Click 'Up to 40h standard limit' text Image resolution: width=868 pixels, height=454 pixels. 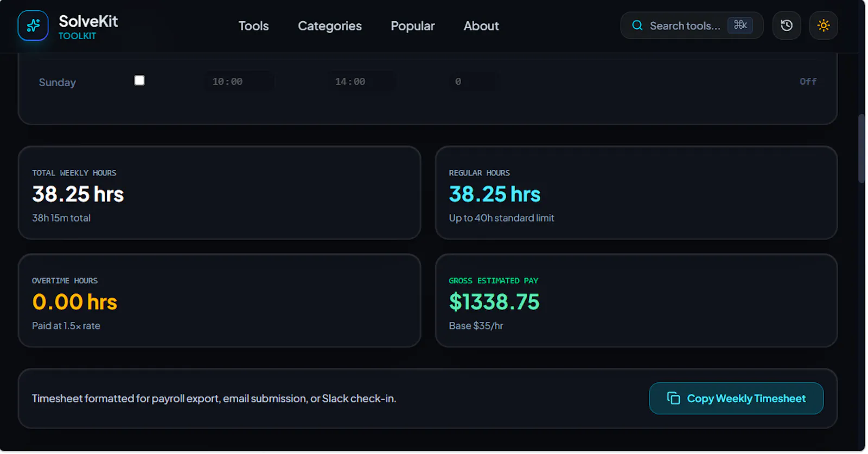click(x=501, y=218)
